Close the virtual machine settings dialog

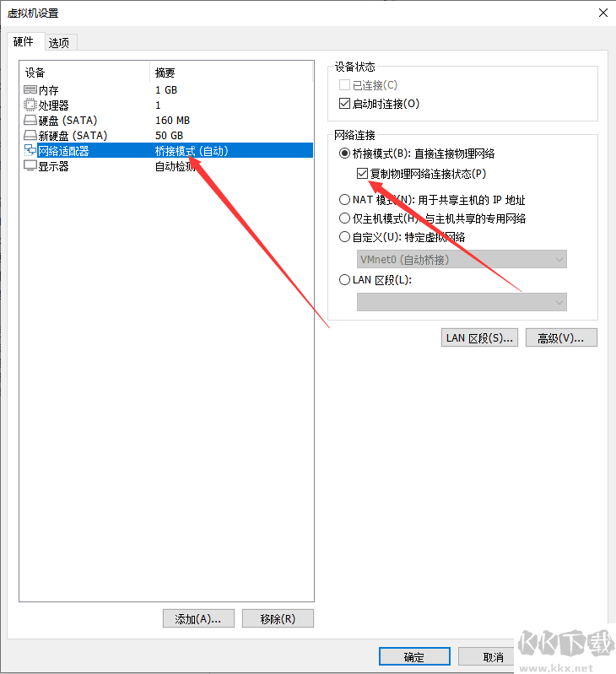[603, 13]
